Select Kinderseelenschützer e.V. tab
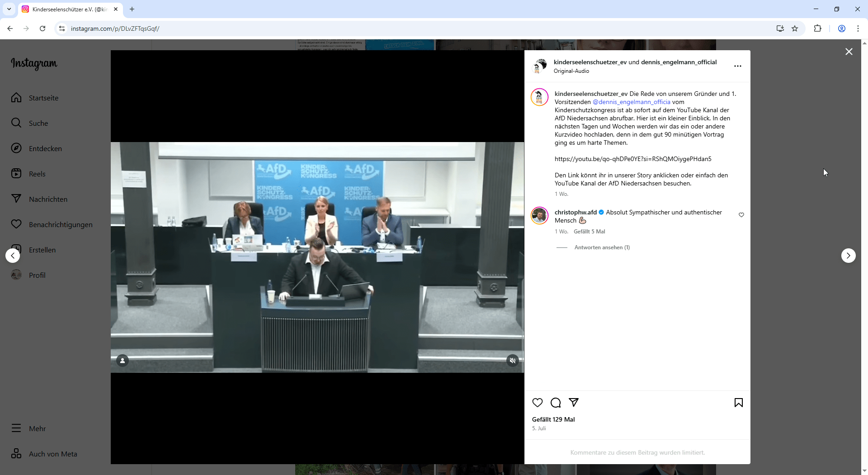The height and width of the screenshot is (475, 868). pyautogui.click(x=70, y=9)
